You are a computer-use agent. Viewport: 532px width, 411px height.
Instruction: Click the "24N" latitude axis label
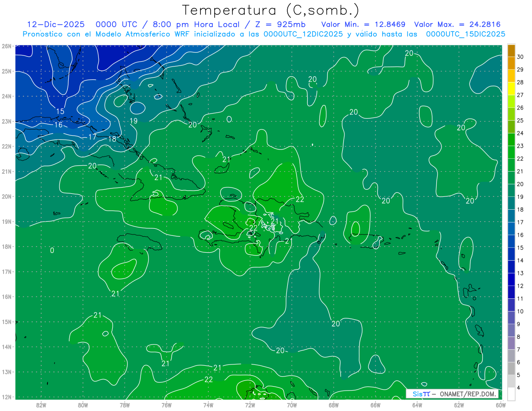6,96
